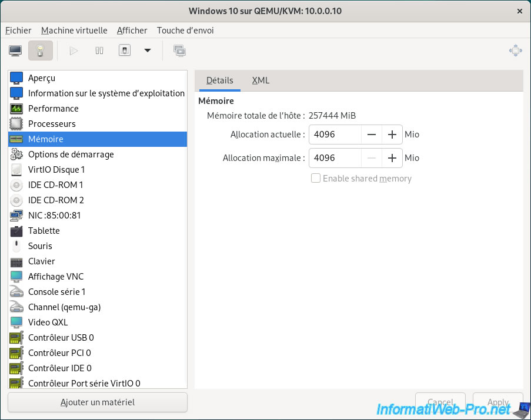Viewport: 531px width, 420px height.
Task: Show virtual hardware details lightbulb
Action: click(x=41, y=51)
